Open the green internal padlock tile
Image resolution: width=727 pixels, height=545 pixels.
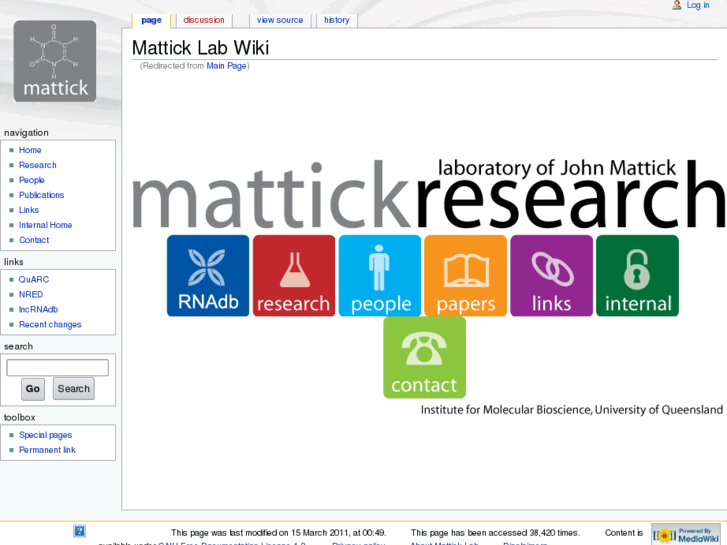(x=638, y=276)
